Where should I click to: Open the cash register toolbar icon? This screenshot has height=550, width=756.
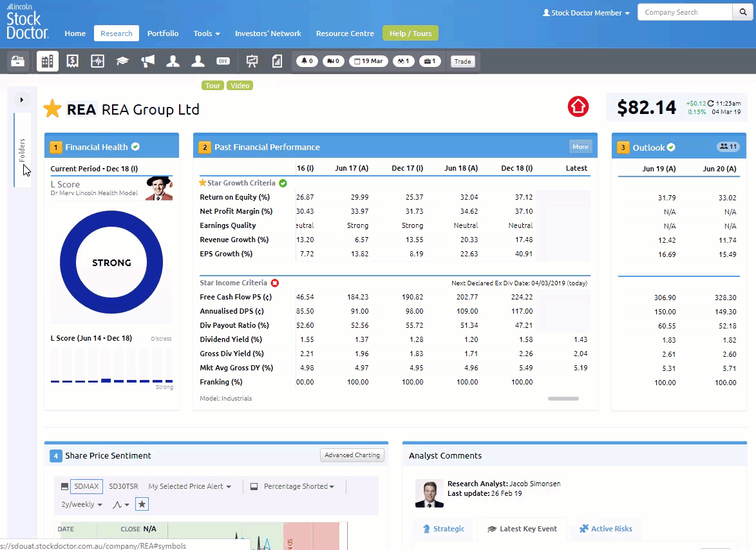(x=18, y=61)
